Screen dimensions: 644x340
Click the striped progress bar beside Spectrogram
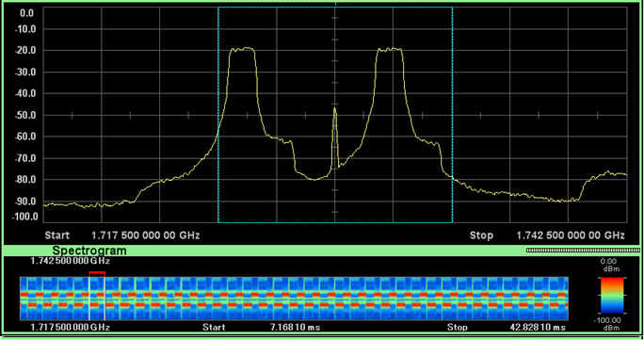[583, 250]
